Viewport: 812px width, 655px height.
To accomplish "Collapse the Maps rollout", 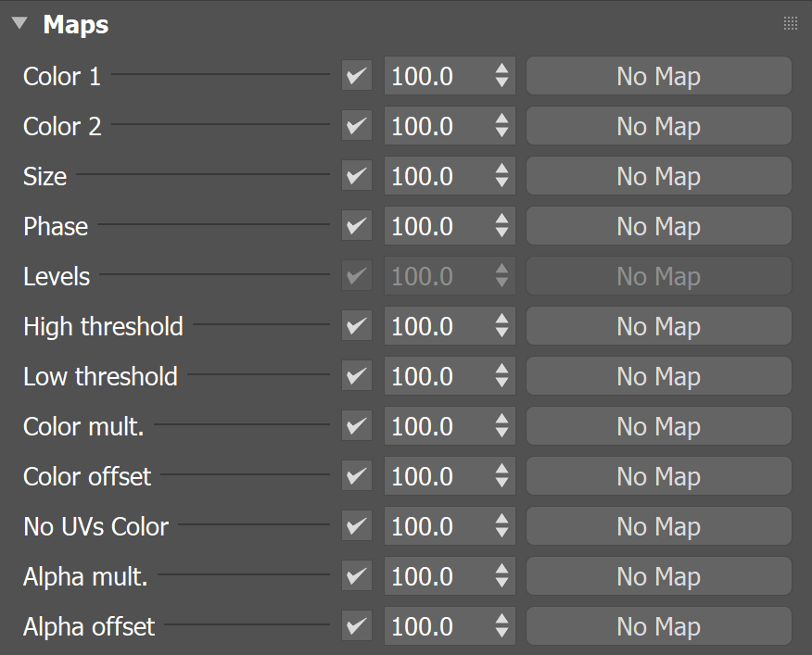I will [19, 23].
